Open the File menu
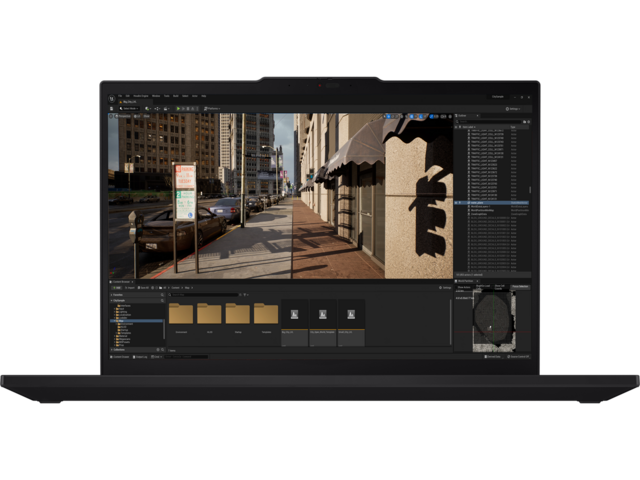 [119, 96]
